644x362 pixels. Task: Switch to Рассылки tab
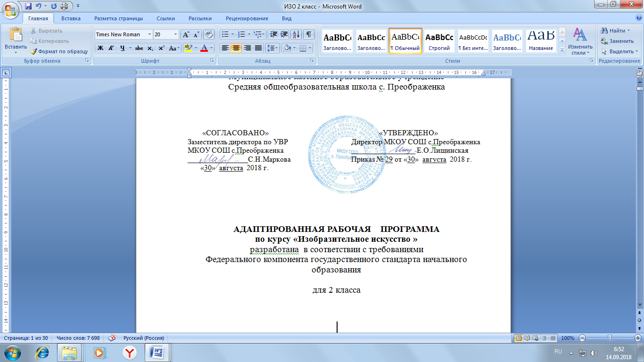(x=200, y=18)
